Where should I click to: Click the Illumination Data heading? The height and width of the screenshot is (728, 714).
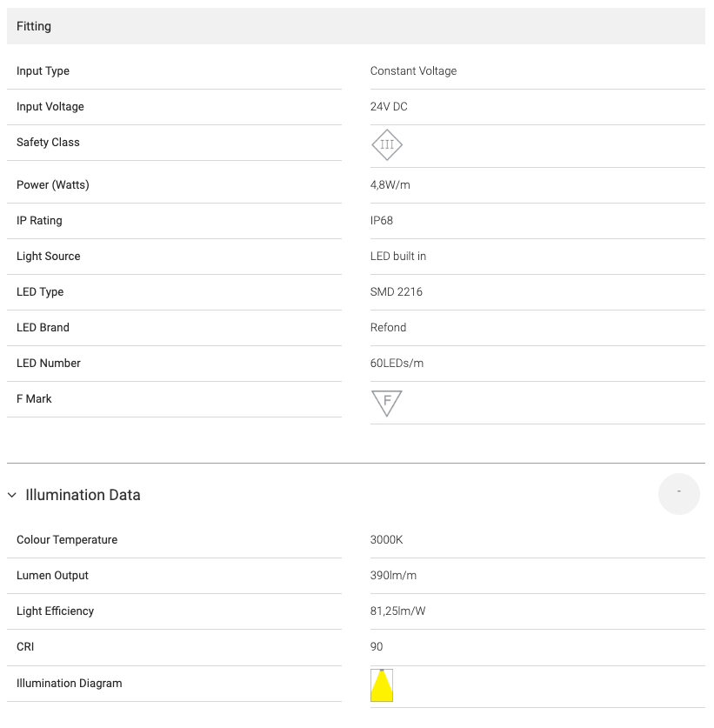click(x=83, y=495)
